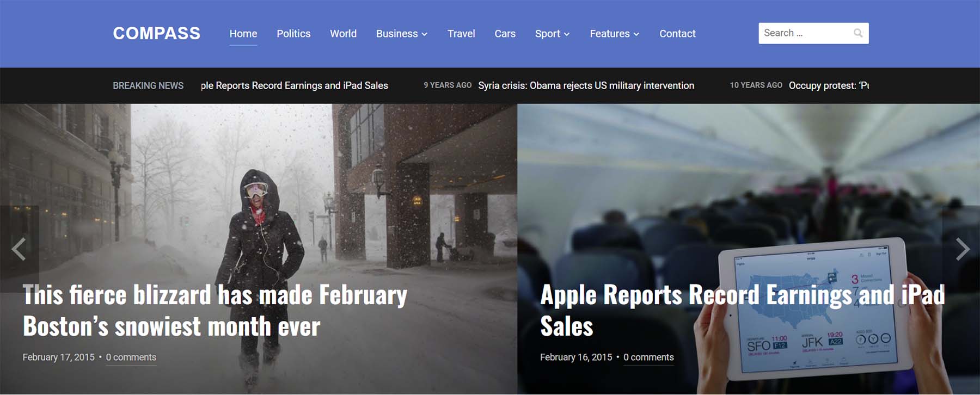
Task: Open ticker item 'Reports Record Earnings and iPad Sales'
Action: 295,85
